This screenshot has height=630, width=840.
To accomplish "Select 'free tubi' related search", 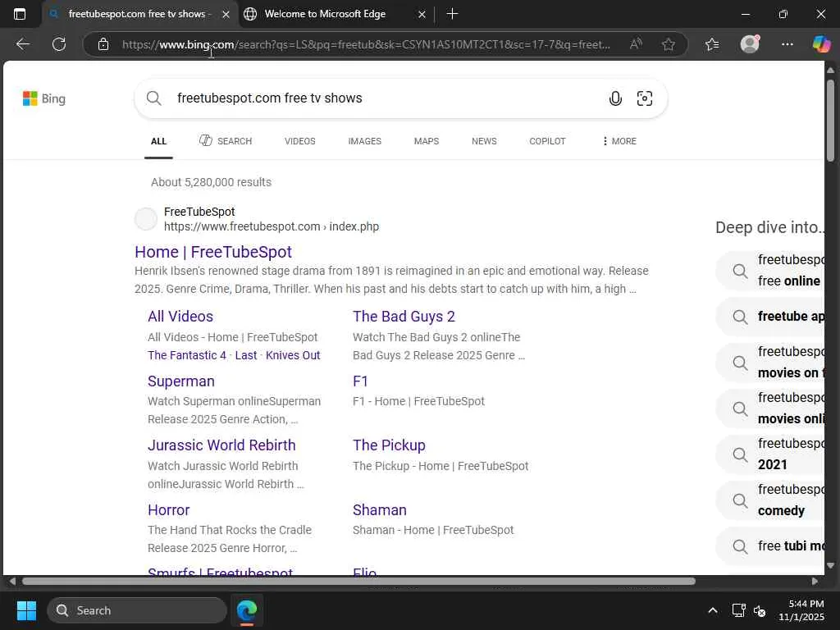I will click(770, 546).
